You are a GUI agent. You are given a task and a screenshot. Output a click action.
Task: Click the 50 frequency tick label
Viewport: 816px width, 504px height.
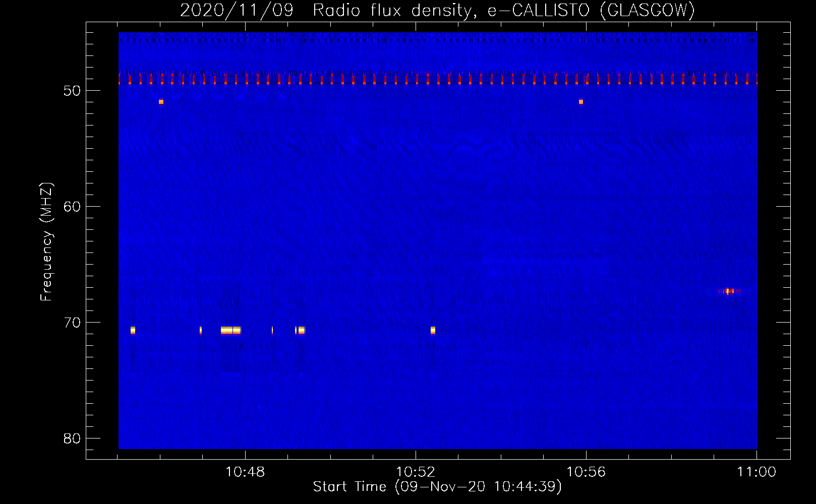click(72, 91)
